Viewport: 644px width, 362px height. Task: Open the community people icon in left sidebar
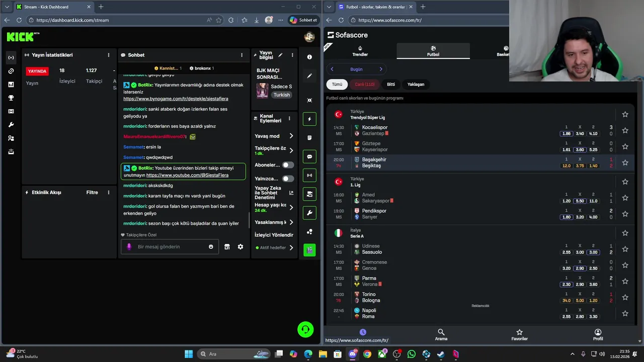click(11, 138)
